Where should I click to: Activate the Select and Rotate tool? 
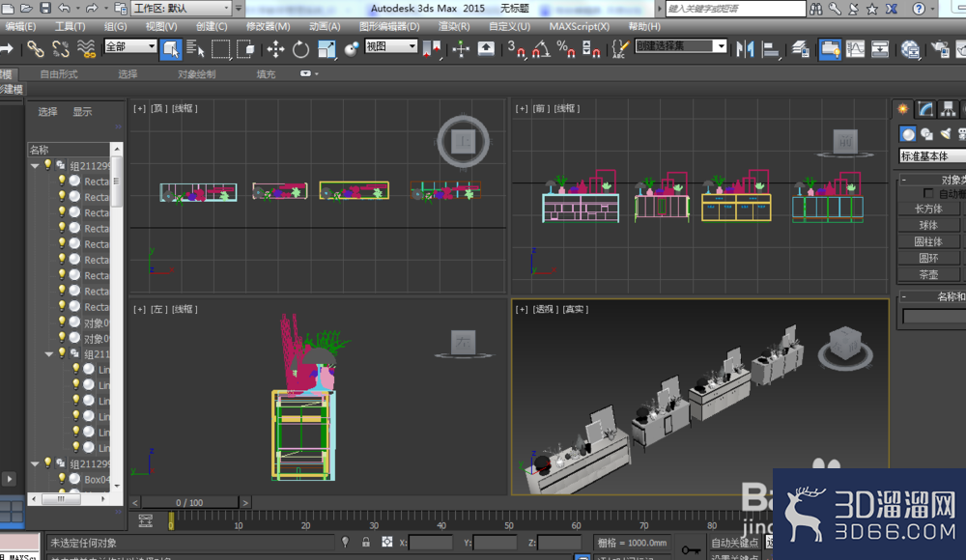pos(300,48)
